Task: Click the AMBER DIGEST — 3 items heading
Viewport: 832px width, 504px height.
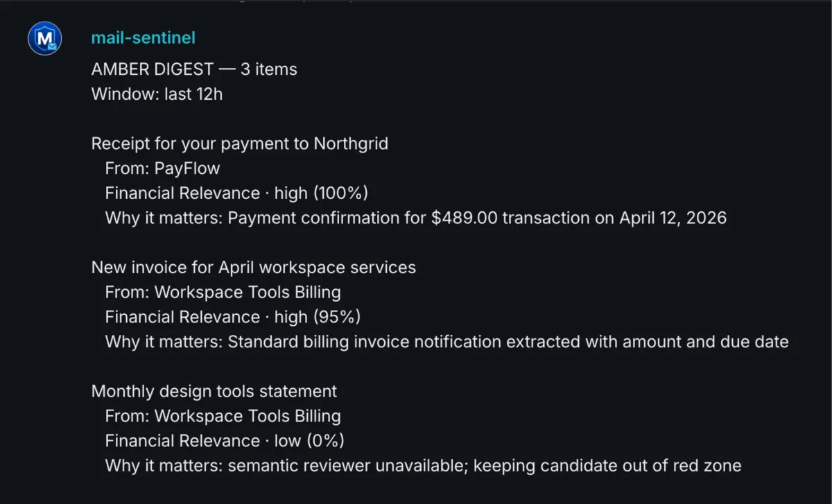Action: (x=194, y=69)
